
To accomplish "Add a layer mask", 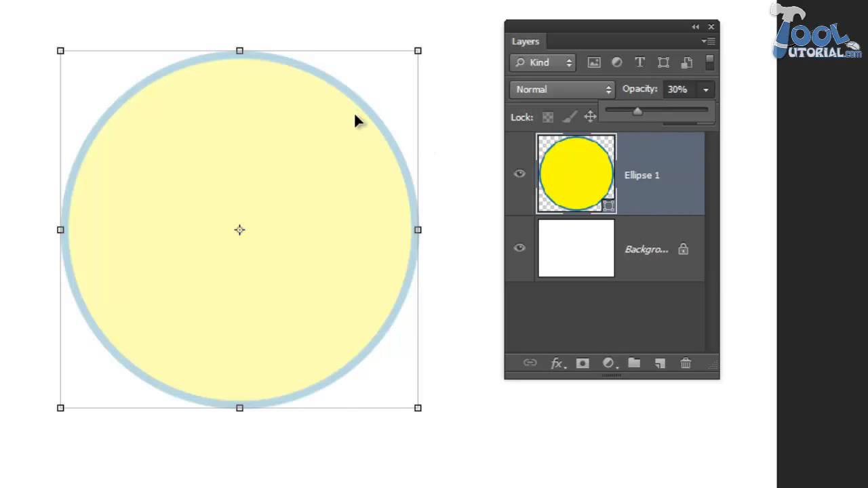I will pyautogui.click(x=583, y=363).
